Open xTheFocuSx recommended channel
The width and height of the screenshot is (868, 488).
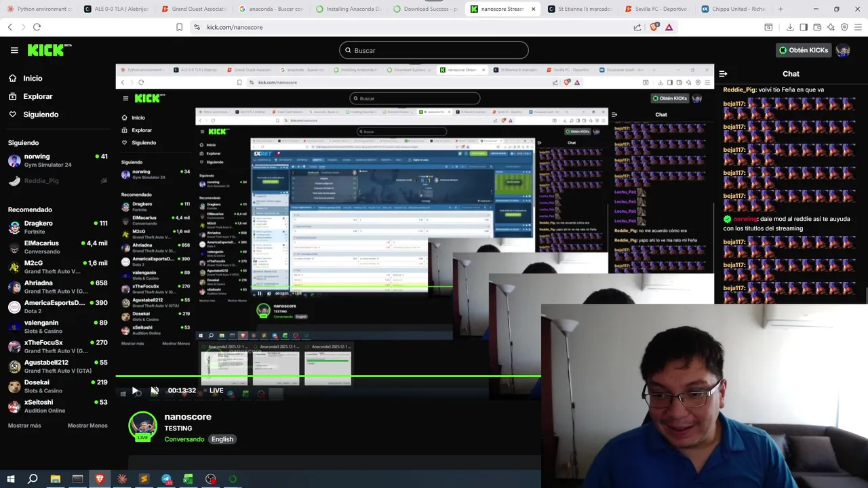point(58,347)
